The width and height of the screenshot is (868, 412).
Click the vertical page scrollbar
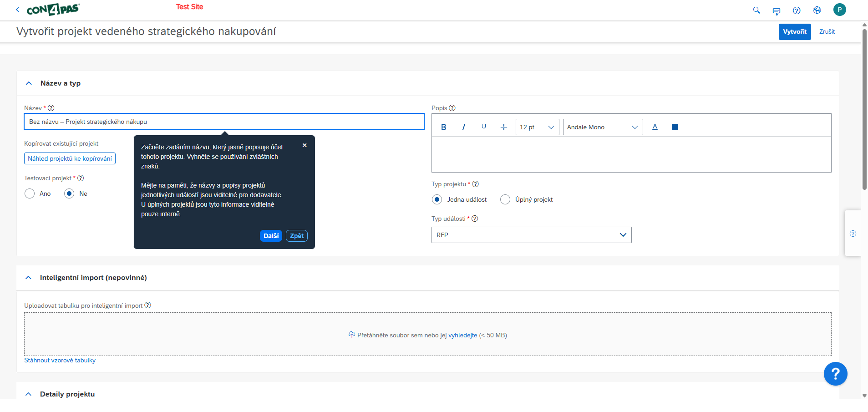coord(864,109)
